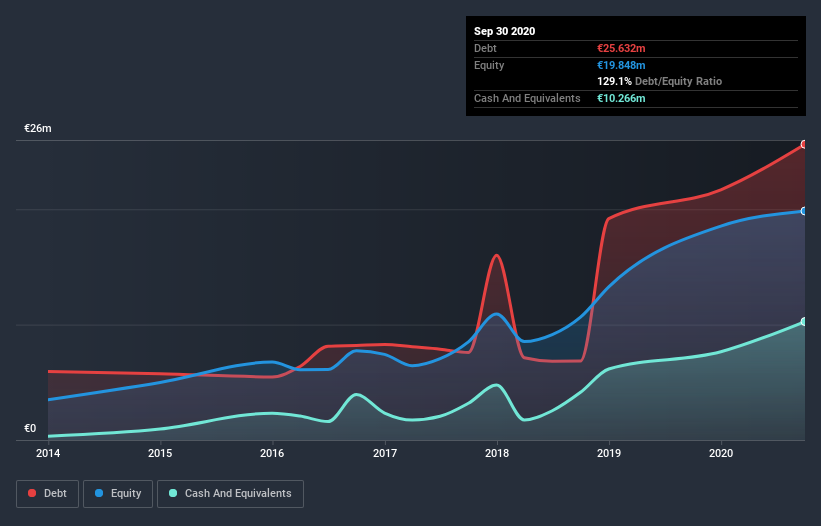Viewport: 821px width, 526px height.
Task: Click the red Debt endpoint marker
Action: pos(804,144)
